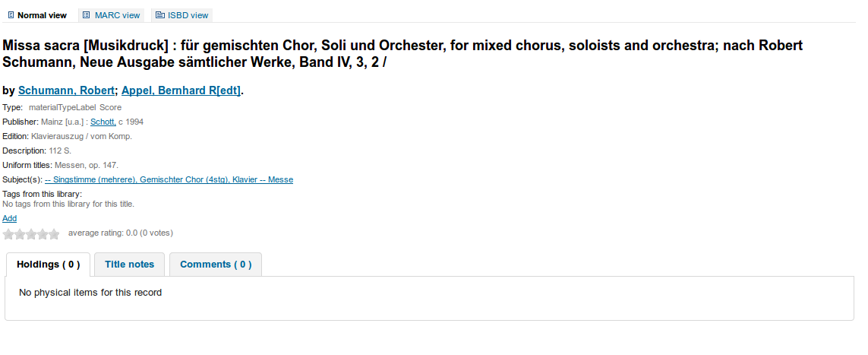Rate the title five stars
The height and width of the screenshot is (355, 868).
(54, 234)
